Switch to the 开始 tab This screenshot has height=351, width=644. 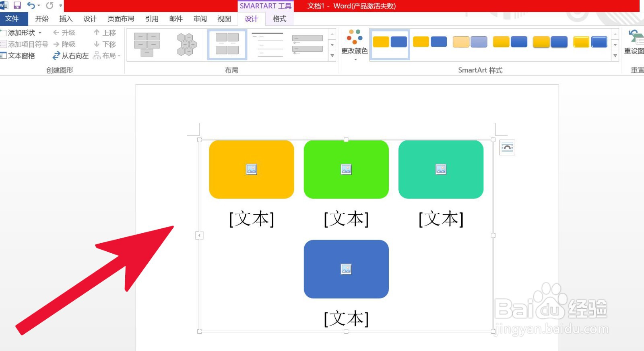[x=41, y=18]
